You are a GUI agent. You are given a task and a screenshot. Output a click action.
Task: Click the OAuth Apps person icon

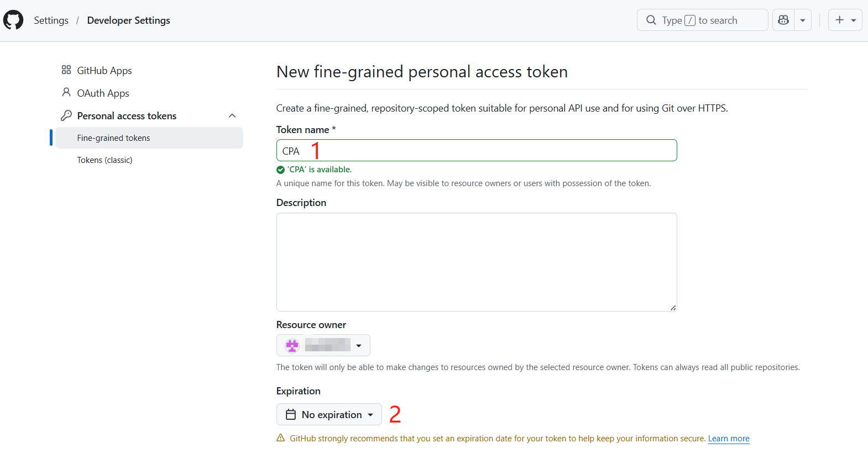pos(66,92)
